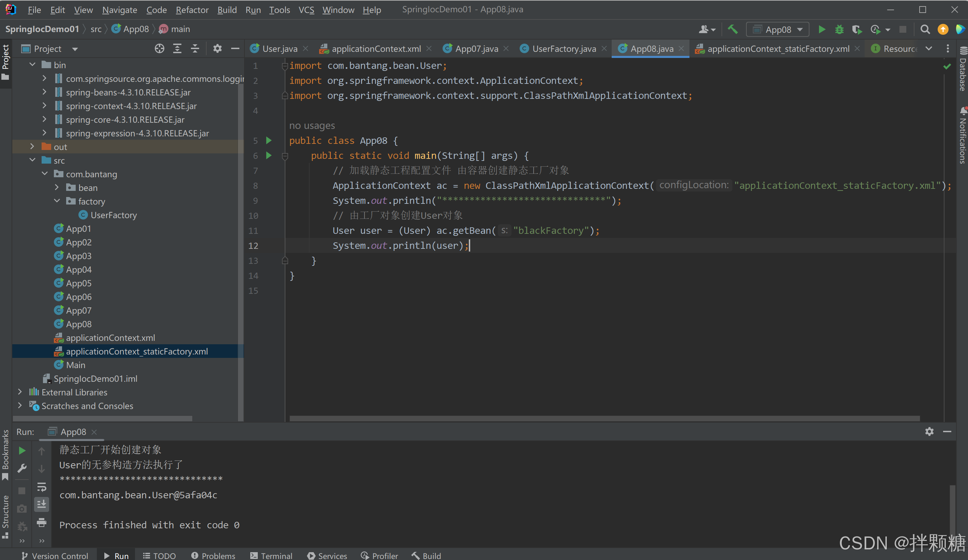Toggle fold on main method
The height and width of the screenshot is (560, 968).
pyautogui.click(x=285, y=156)
